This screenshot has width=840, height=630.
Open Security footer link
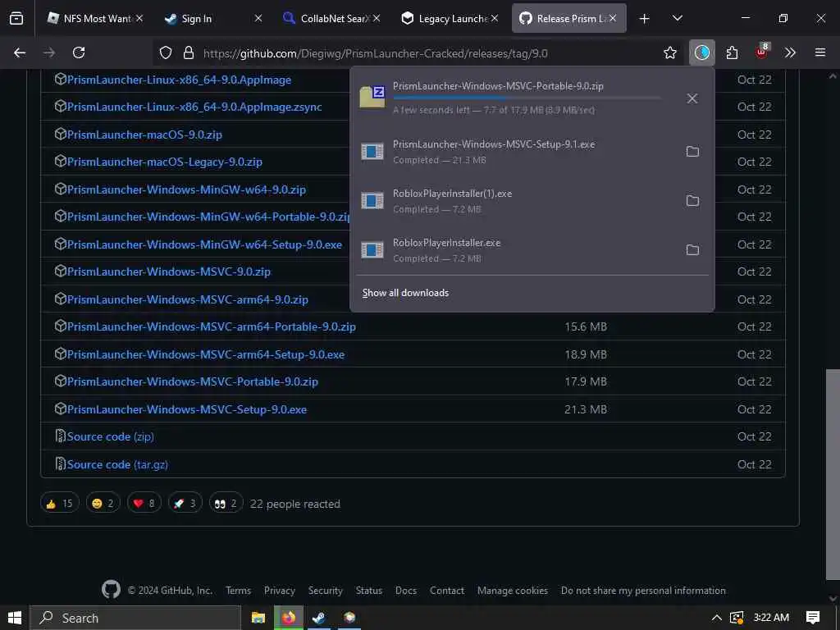[325, 591]
